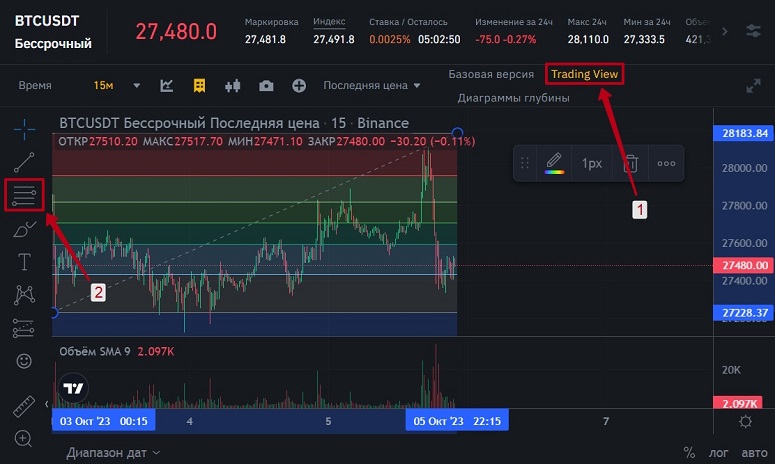The width and height of the screenshot is (775, 464).
Task: Switch to the Trading View tab
Action: tap(585, 74)
